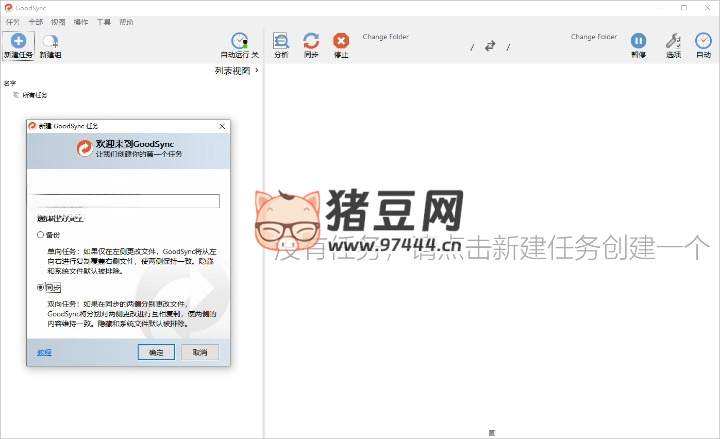Open the All (全部) menu
The image size is (720, 439).
[x=35, y=22]
